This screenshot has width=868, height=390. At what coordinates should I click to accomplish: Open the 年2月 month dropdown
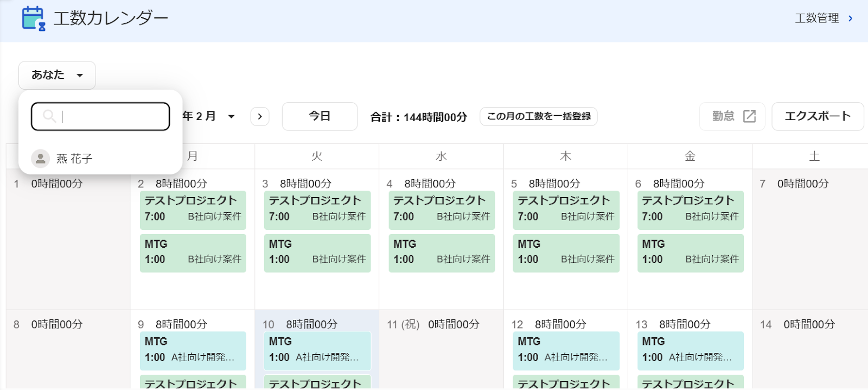click(x=208, y=116)
